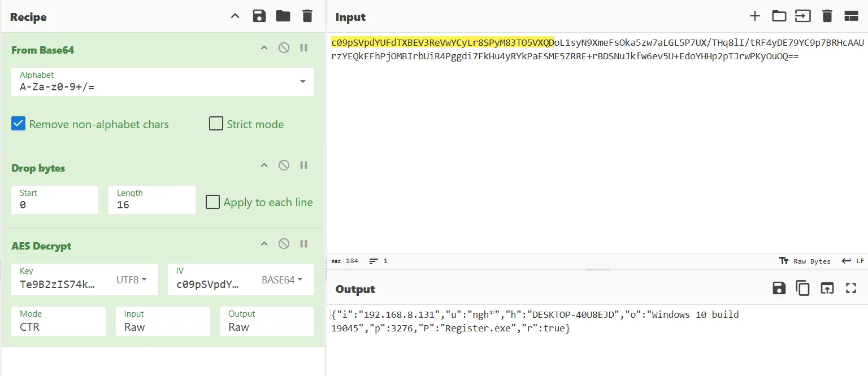Reset the pane layout icon
The height and width of the screenshot is (376, 868).
851,16
